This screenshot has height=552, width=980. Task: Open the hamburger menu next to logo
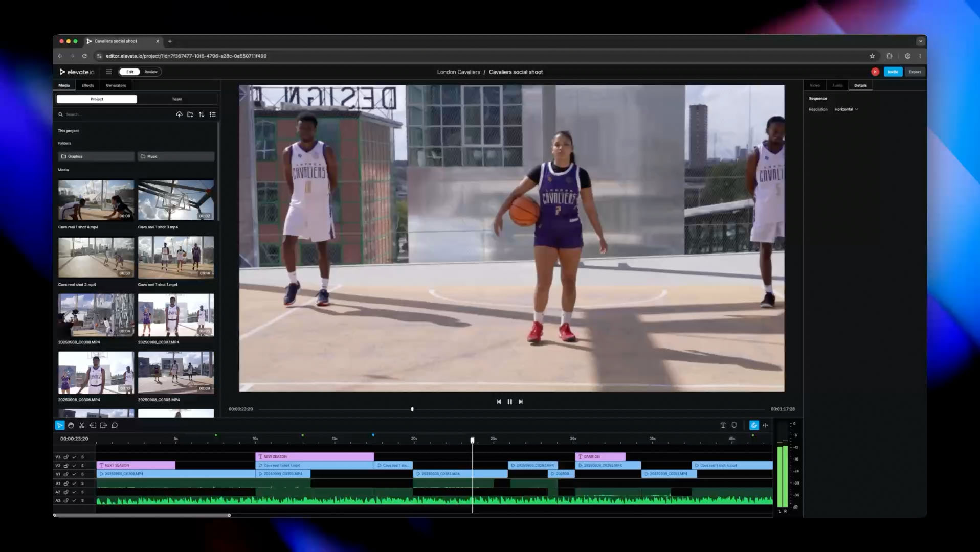pos(109,72)
